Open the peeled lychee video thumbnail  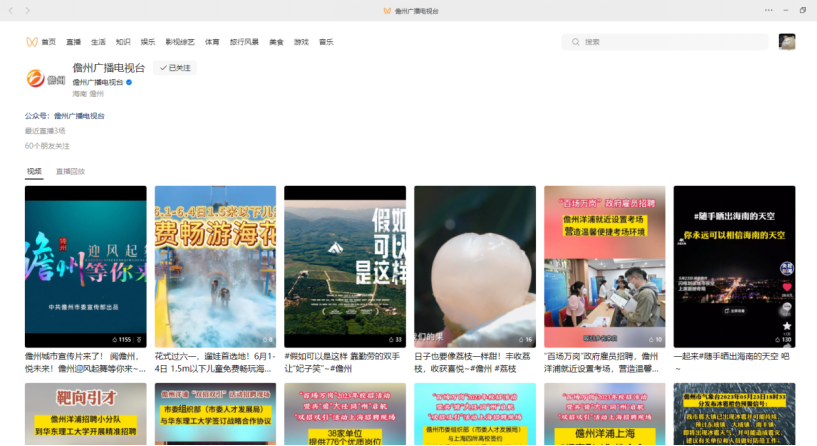[x=475, y=266]
